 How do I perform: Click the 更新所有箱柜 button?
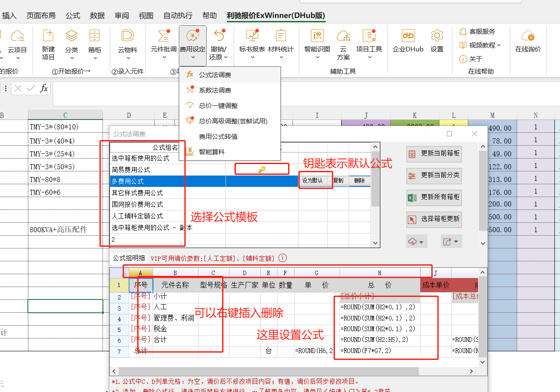(x=434, y=197)
